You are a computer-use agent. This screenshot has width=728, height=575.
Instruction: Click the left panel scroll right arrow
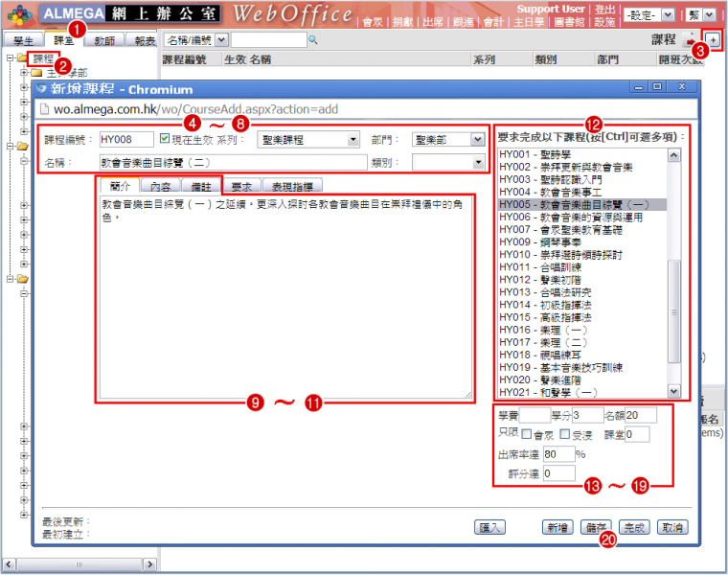[149, 564]
